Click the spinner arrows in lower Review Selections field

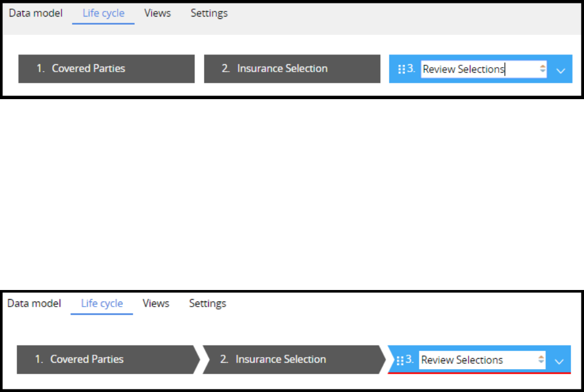pos(540,360)
